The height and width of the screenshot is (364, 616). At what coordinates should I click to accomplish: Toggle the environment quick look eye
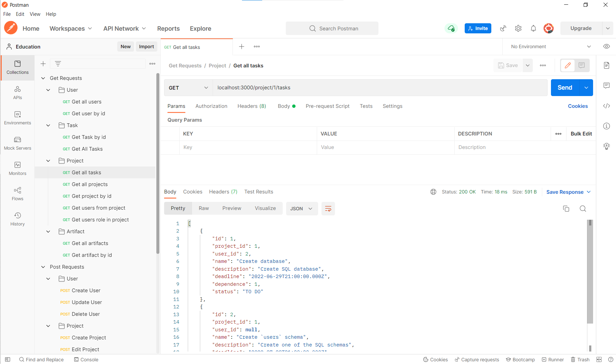tap(606, 46)
